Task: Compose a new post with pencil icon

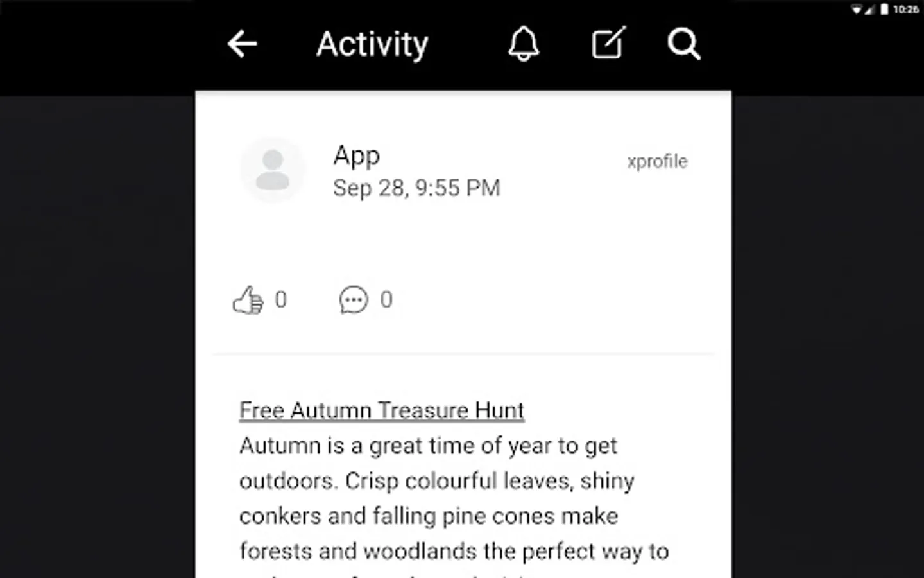Action: (x=608, y=43)
